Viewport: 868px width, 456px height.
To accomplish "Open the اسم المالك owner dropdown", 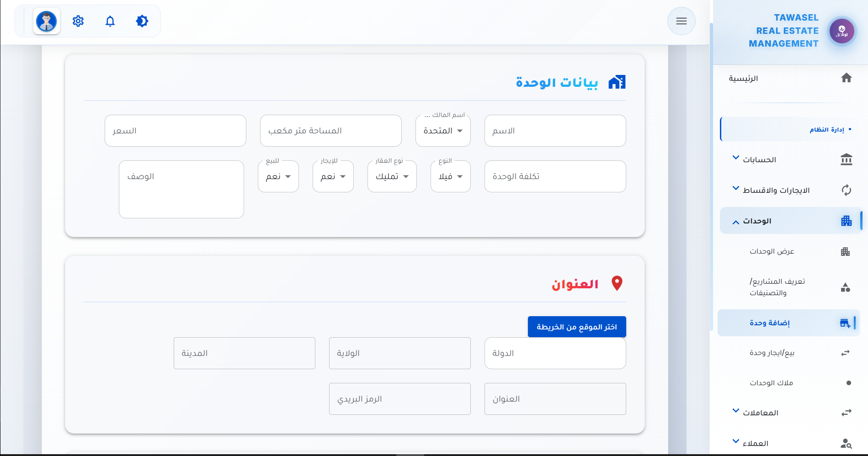I will (x=443, y=131).
